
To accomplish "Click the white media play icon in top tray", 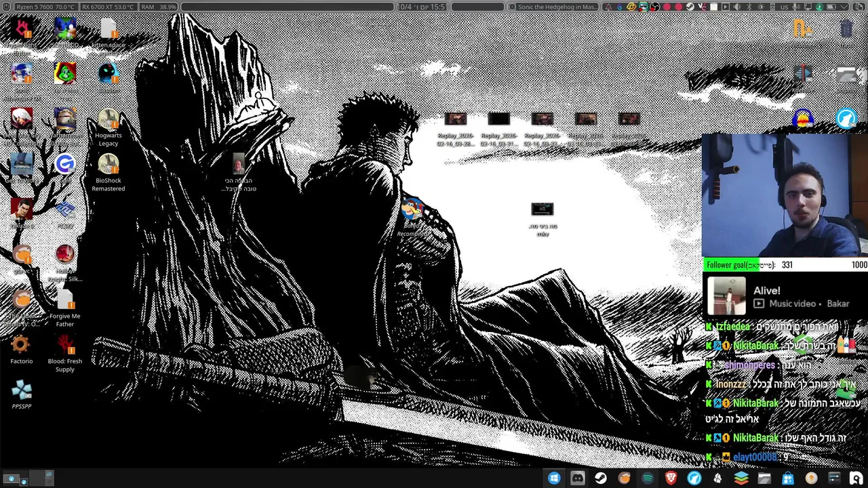I will [725, 7].
